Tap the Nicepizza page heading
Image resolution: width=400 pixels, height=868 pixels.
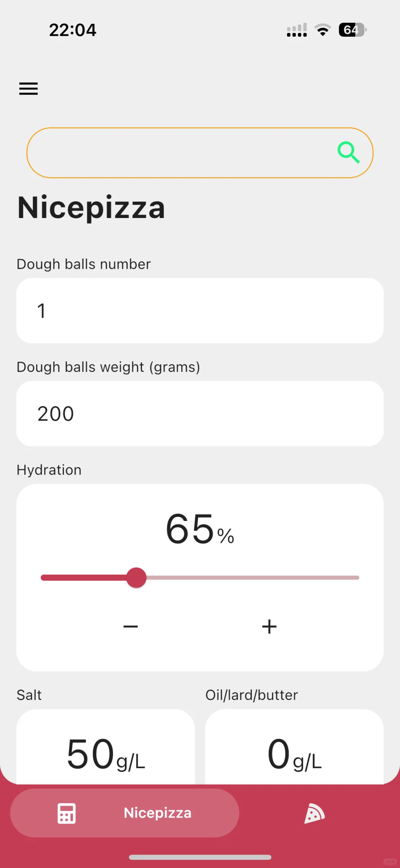click(x=91, y=208)
